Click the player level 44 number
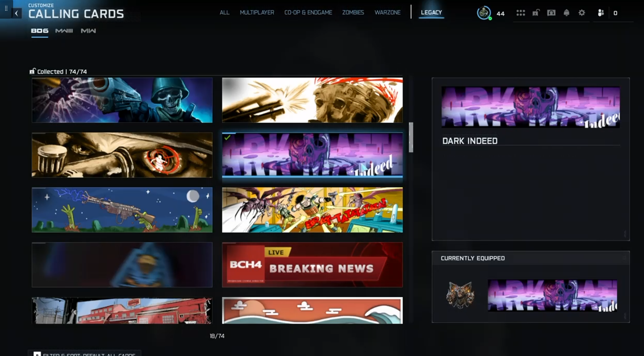Screen dimensions: 644x356 (x=501, y=13)
